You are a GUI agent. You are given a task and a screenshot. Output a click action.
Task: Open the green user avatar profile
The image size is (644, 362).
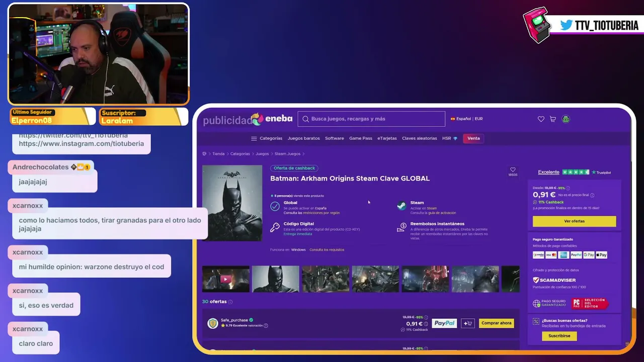point(566,119)
